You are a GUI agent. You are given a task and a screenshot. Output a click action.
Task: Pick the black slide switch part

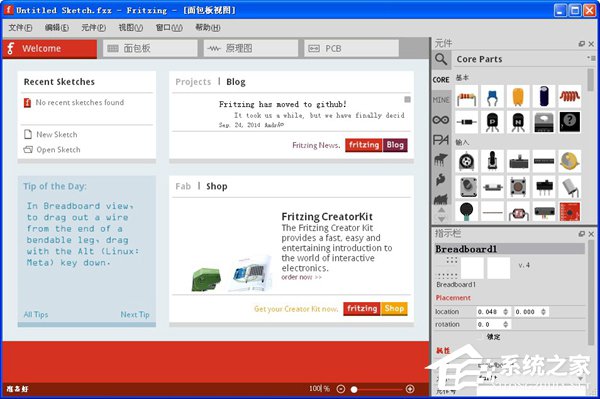click(x=544, y=187)
